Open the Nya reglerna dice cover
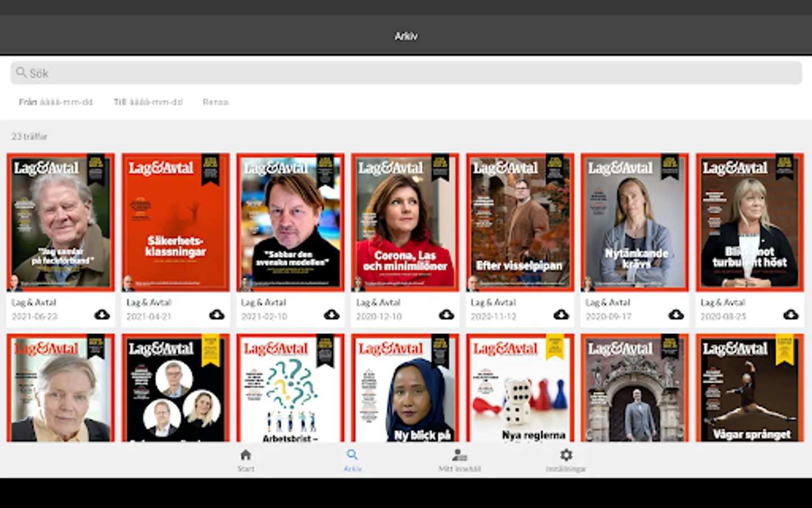This screenshot has width=812, height=508. click(x=520, y=388)
